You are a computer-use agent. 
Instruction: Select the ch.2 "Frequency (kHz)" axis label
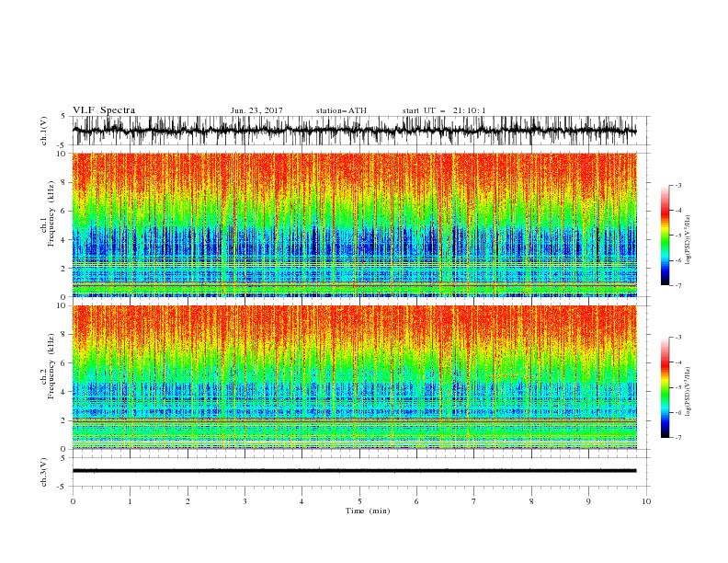(51, 366)
